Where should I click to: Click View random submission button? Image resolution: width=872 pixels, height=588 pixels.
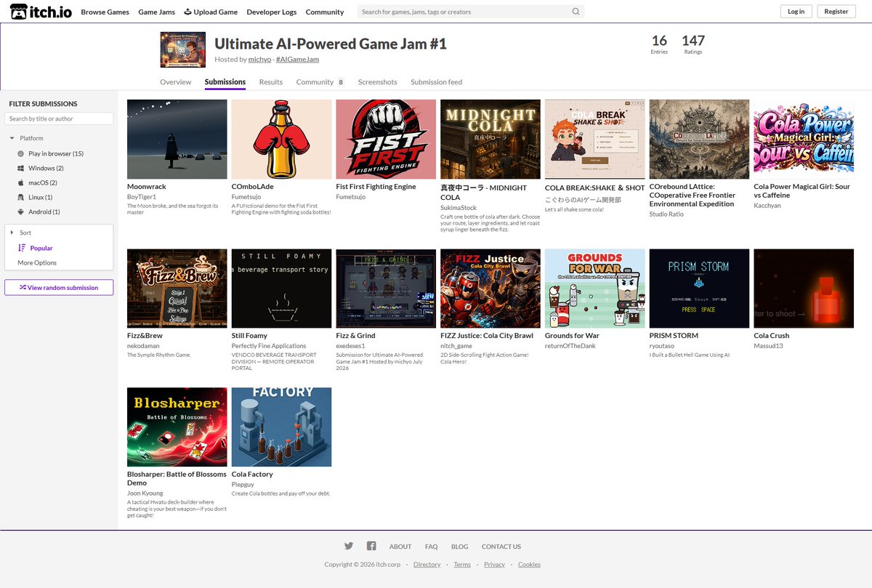coord(59,287)
